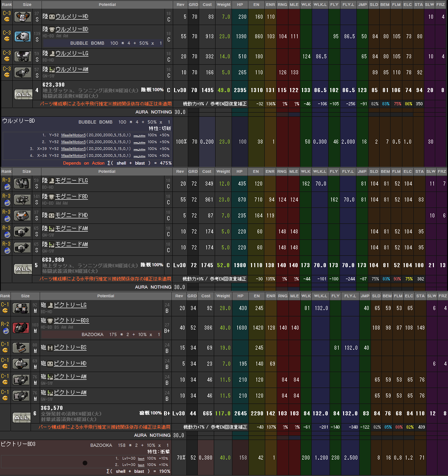Click the モグニードHD head part icon

[x=22, y=215]
